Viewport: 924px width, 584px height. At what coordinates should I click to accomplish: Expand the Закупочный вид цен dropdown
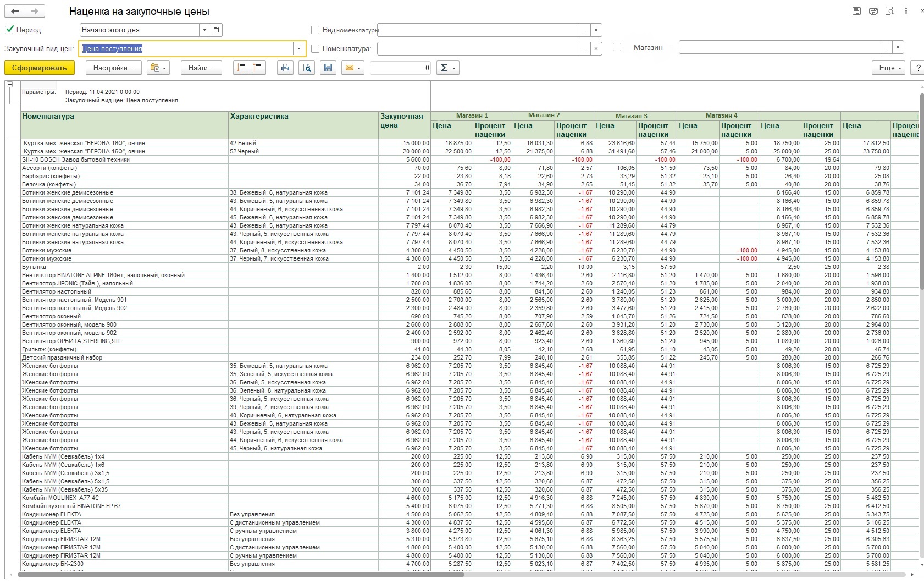pos(299,49)
